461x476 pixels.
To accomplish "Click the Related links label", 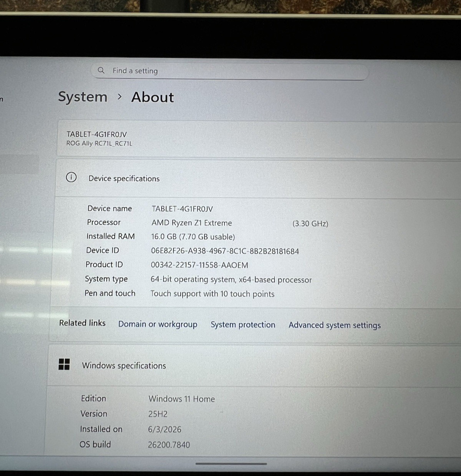I will [x=82, y=323].
